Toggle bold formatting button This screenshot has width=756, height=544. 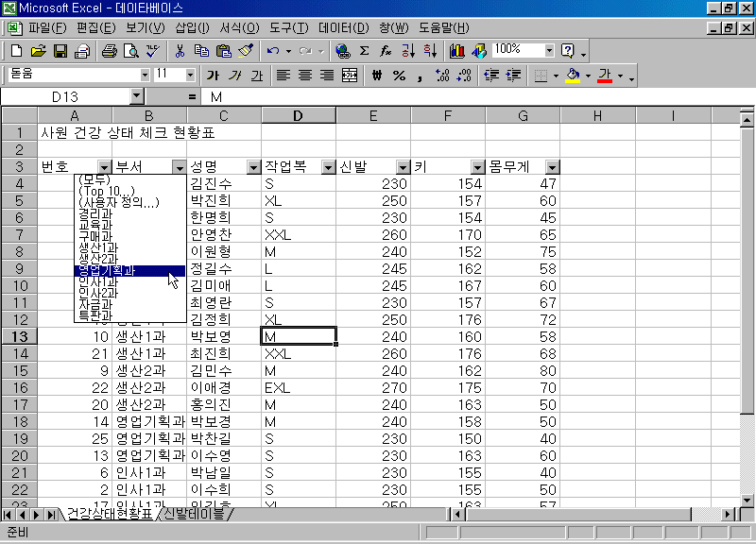coord(213,76)
